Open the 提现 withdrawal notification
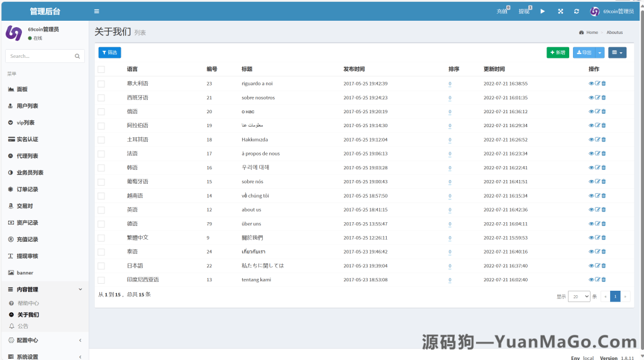The width and height of the screenshot is (644, 360). click(x=525, y=11)
